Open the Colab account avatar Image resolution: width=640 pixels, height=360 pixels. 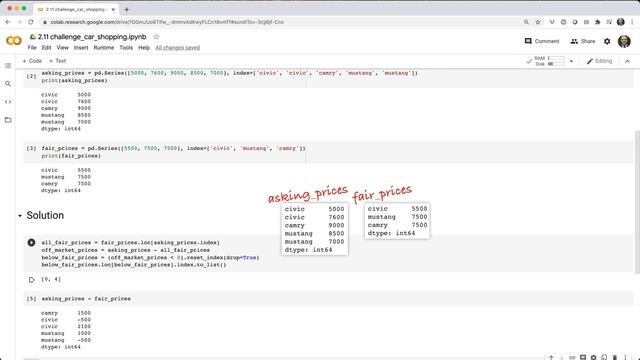coord(624,41)
